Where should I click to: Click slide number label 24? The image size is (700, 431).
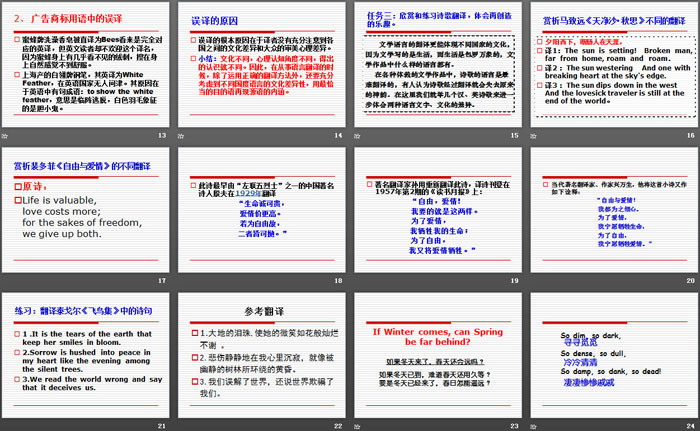[x=691, y=426]
